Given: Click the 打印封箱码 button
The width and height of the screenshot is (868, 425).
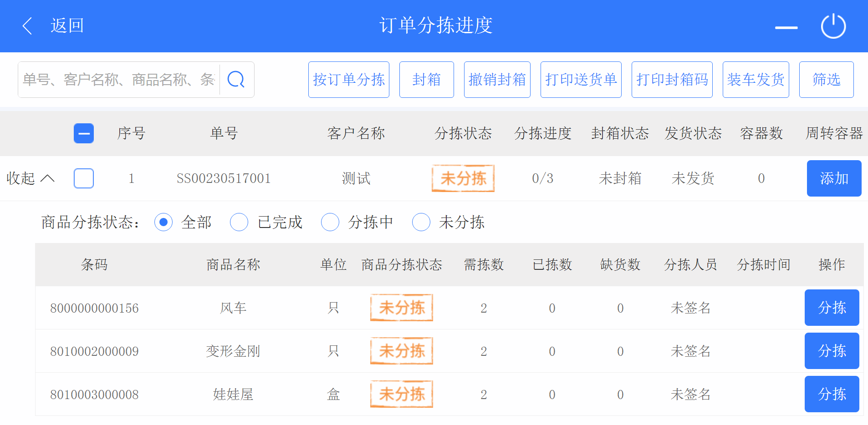Looking at the screenshot, I should click(x=672, y=80).
